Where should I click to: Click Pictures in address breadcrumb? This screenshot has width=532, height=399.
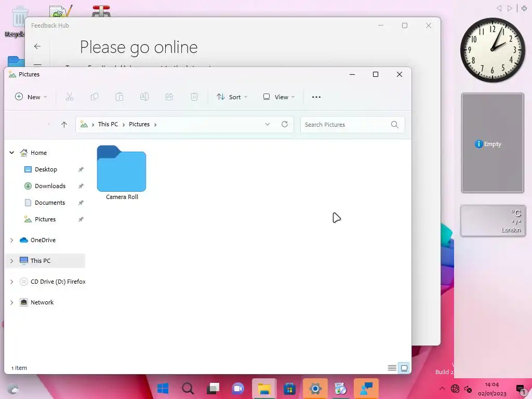(x=139, y=124)
